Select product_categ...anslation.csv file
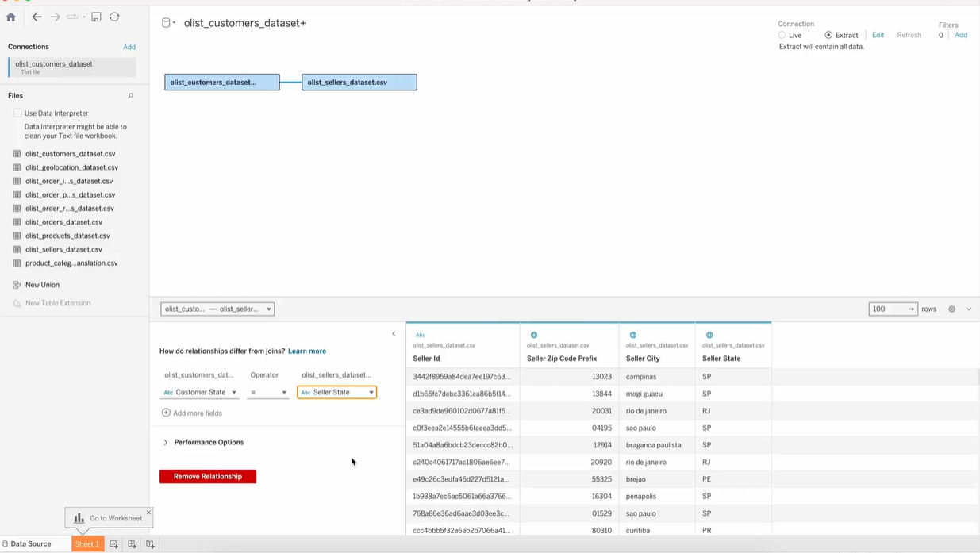Screen dimensions: 980x553 [71, 263]
